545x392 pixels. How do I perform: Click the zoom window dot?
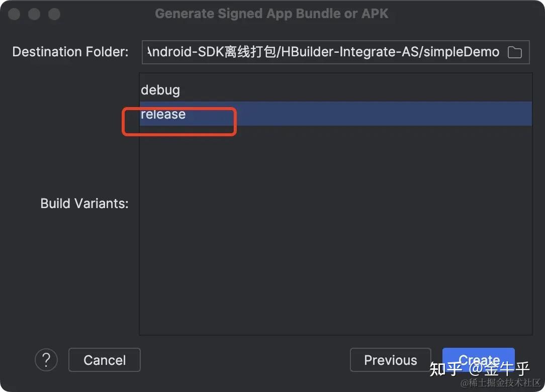click(x=54, y=14)
